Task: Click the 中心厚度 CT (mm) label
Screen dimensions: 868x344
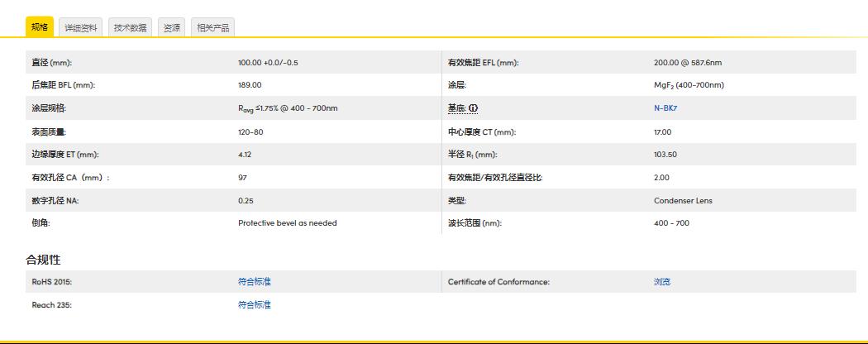Action: [482, 131]
